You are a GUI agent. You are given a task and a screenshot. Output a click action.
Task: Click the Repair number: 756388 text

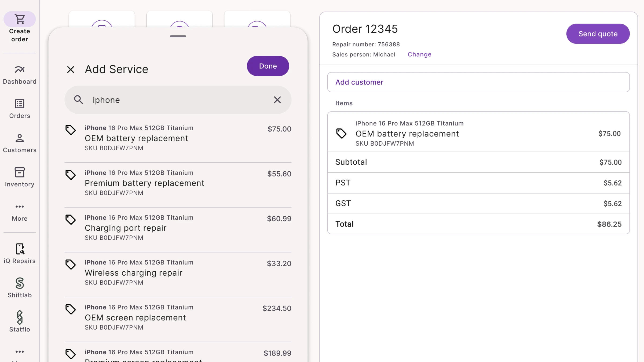tap(366, 45)
